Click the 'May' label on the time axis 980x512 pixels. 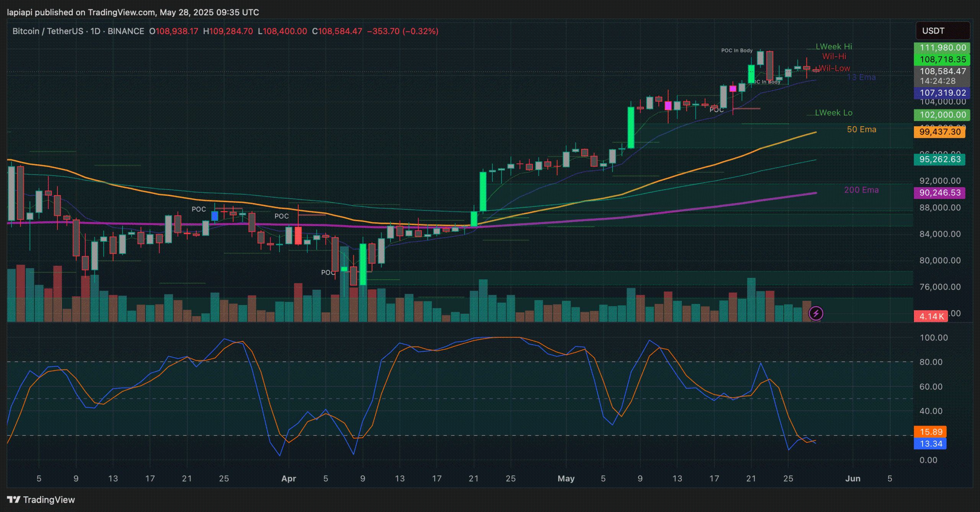click(566, 479)
